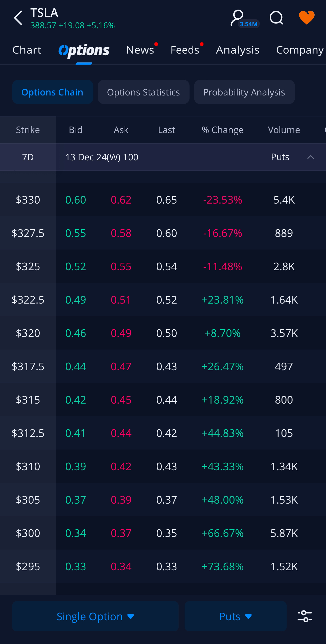Select the Probability Analysis button
This screenshot has height=644, width=326.
[244, 92]
